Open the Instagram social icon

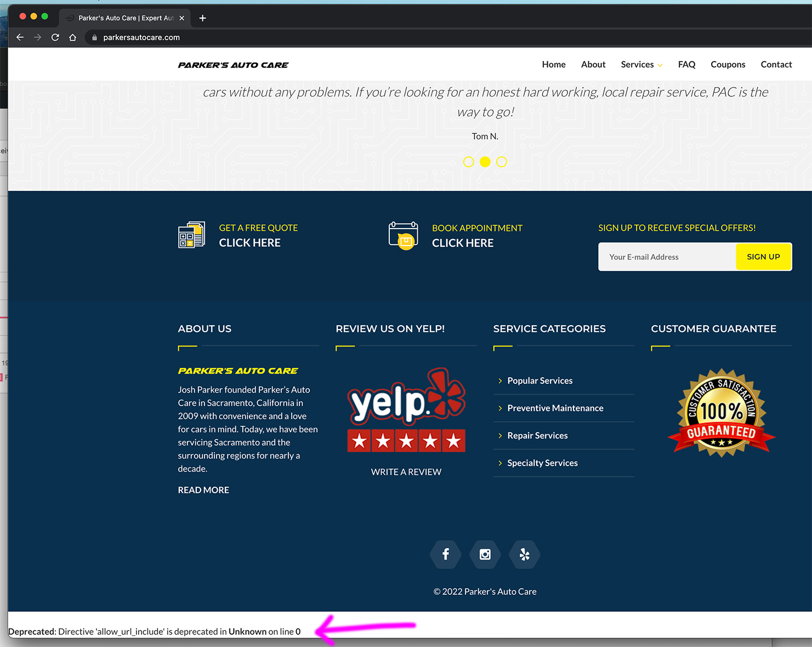pyautogui.click(x=485, y=554)
